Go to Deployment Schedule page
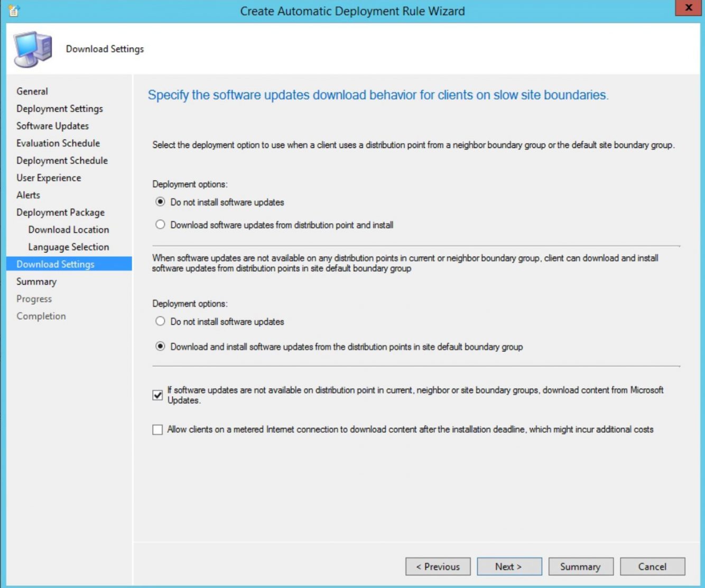 click(x=62, y=160)
